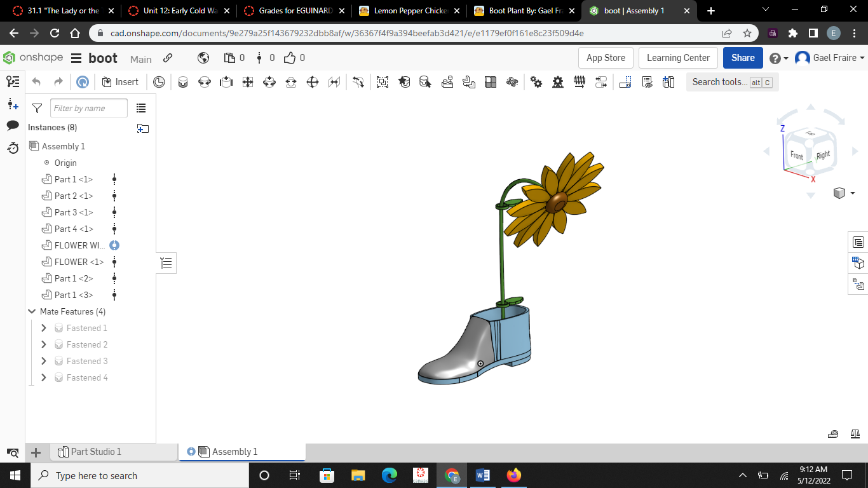Click the instances filter funnel icon

36,108
